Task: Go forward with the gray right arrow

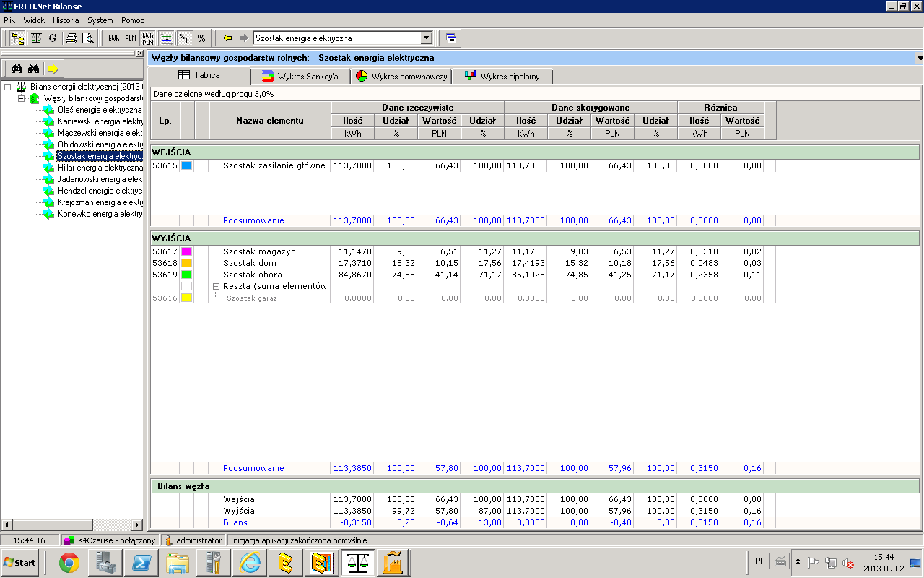Action: tap(243, 38)
